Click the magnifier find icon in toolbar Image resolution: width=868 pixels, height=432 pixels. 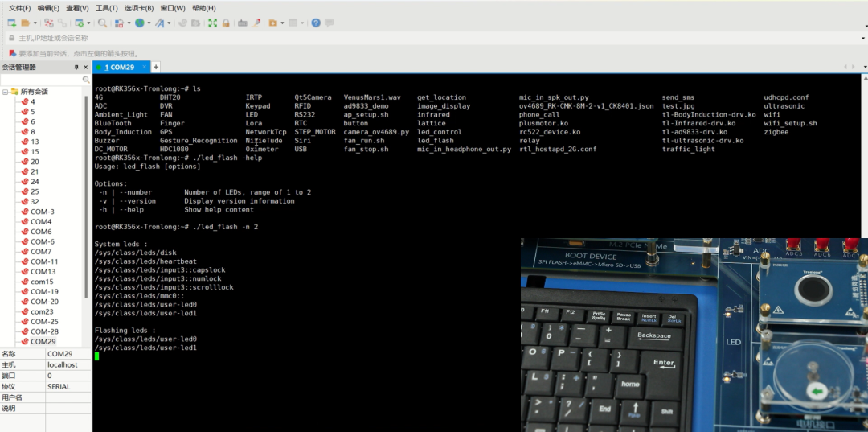point(102,23)
